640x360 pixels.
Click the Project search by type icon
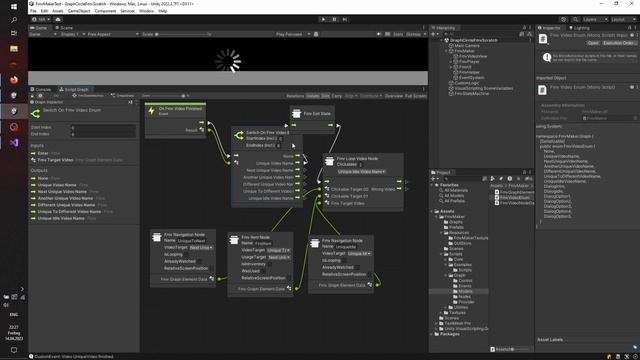pos(493,179)
